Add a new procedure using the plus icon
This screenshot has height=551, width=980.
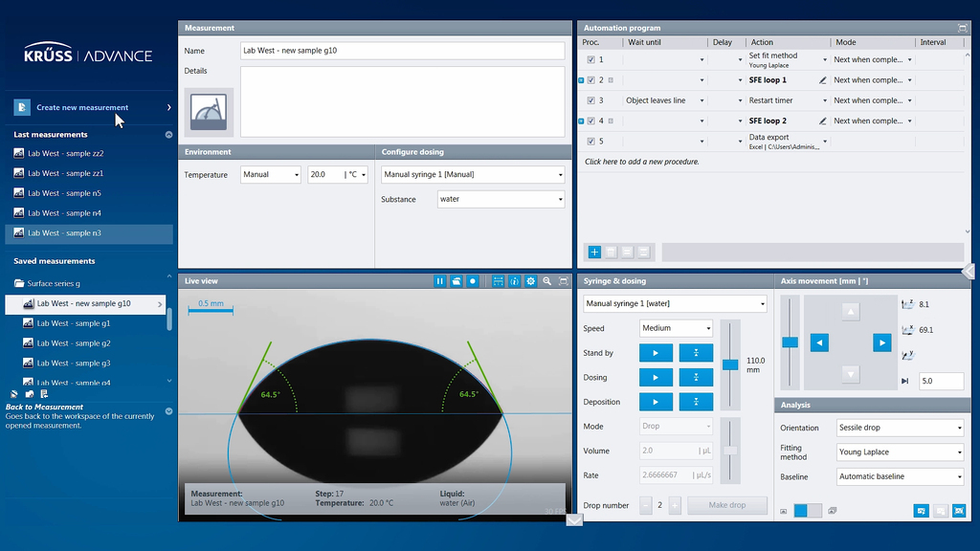[x=594, y=252]
